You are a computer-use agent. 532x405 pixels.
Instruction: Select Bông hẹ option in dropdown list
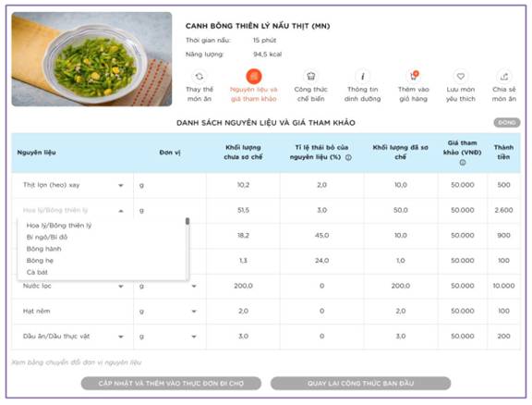(40, 261)
